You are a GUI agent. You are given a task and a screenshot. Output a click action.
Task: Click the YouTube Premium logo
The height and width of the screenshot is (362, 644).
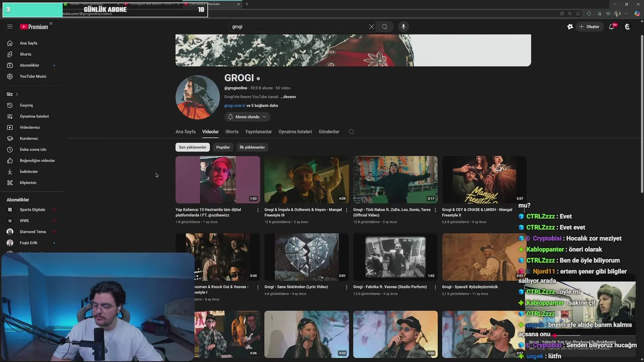34,27
